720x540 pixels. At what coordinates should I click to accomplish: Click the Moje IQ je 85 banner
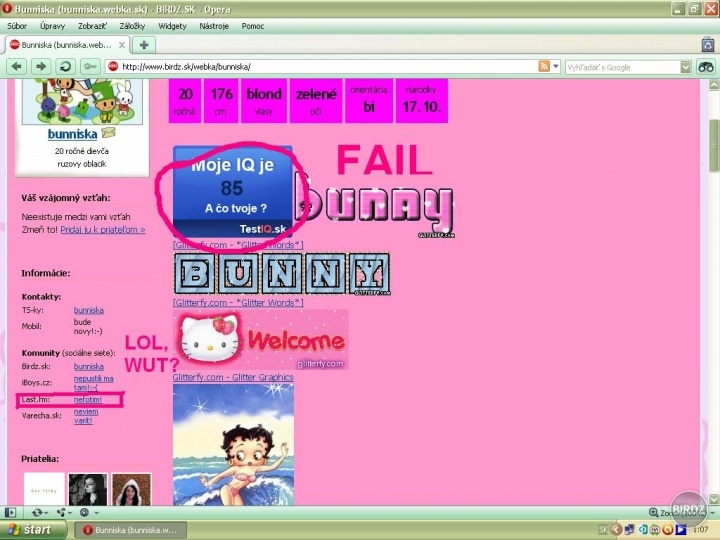(232, 192)
